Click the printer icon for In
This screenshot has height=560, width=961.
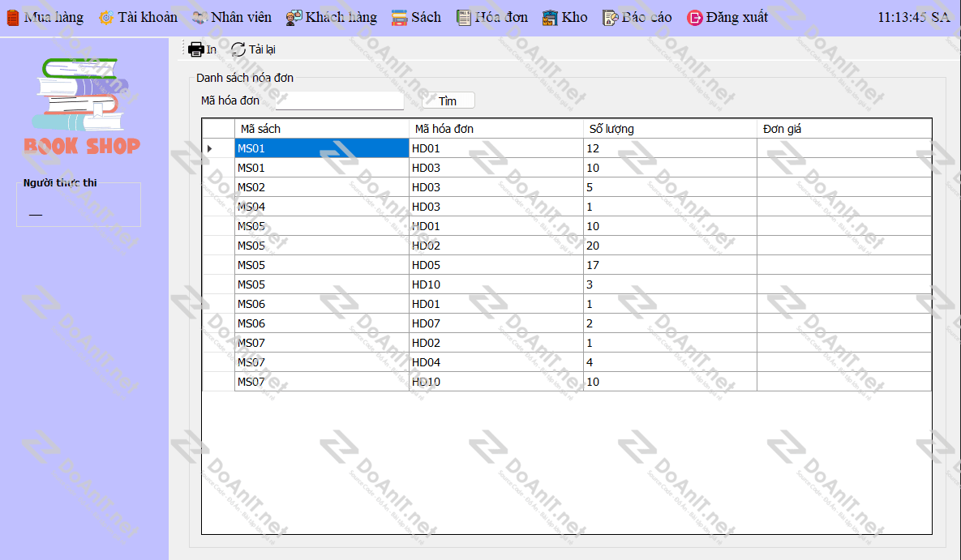point(195,49)
